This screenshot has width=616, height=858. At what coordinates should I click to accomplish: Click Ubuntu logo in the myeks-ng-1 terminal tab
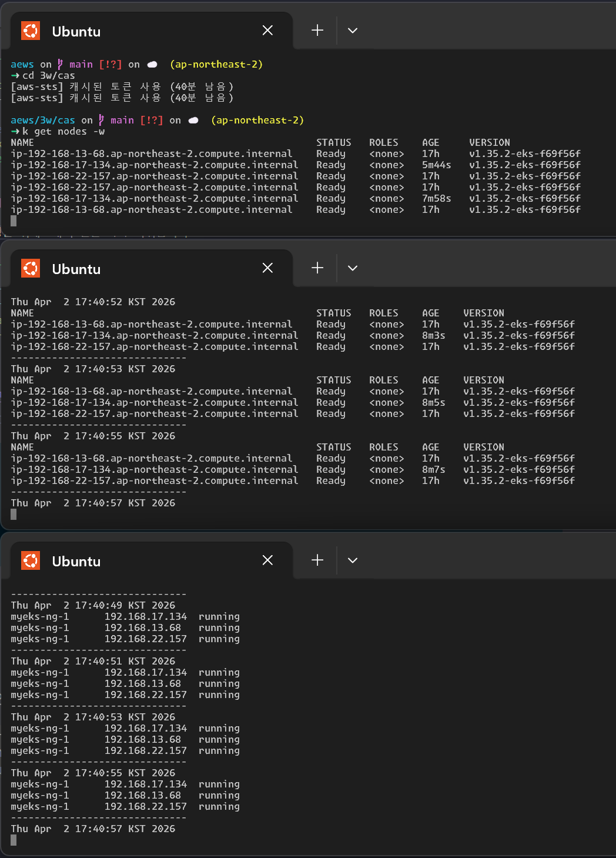pos(31,560)
